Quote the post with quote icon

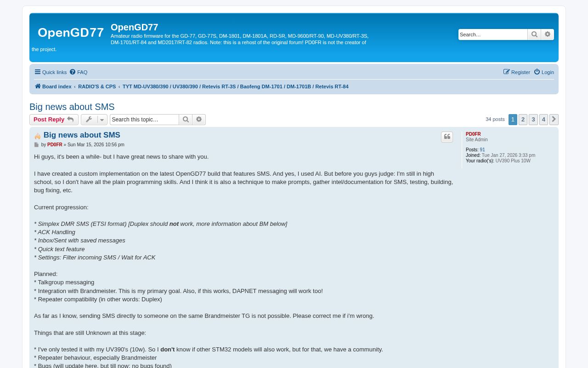pos(447,137)
